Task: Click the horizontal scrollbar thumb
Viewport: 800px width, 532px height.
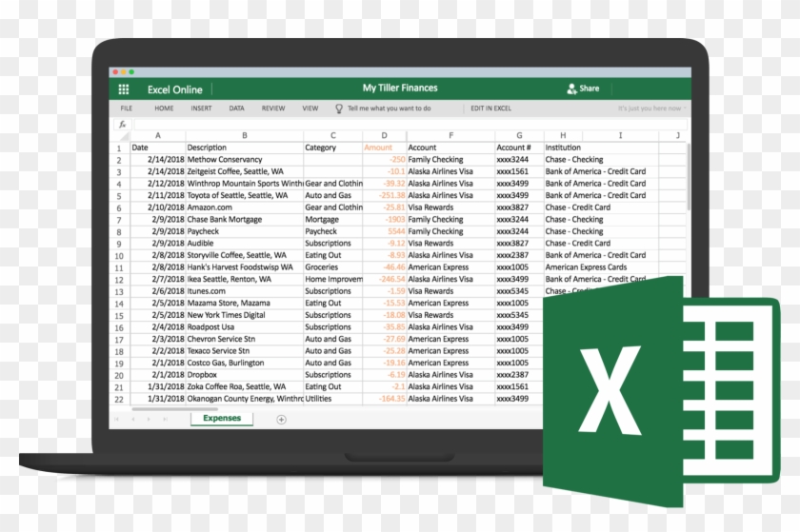Action: (x=174, y=408)
